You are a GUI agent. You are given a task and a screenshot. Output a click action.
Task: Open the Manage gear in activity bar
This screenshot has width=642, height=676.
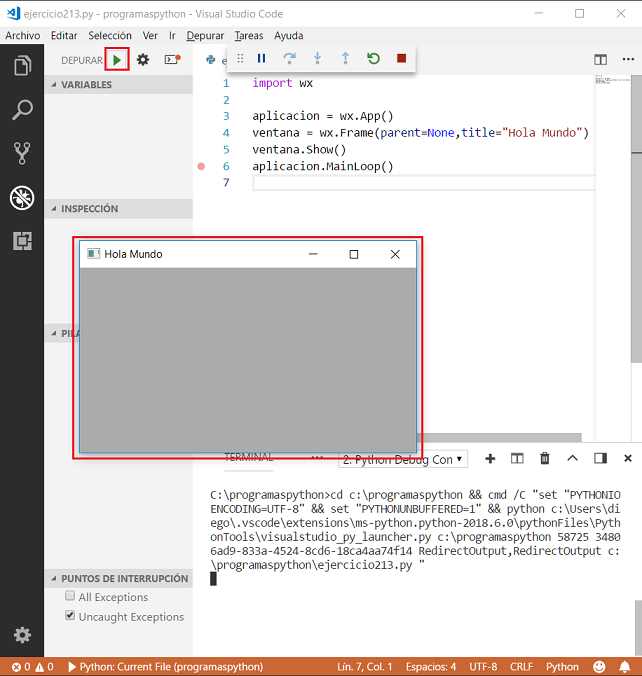pos(22,635)
